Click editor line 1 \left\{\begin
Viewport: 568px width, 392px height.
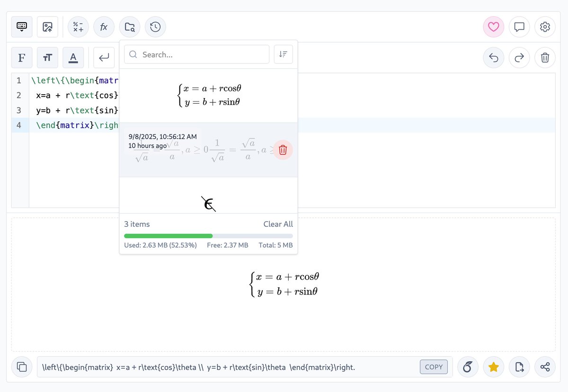(75, 80)
